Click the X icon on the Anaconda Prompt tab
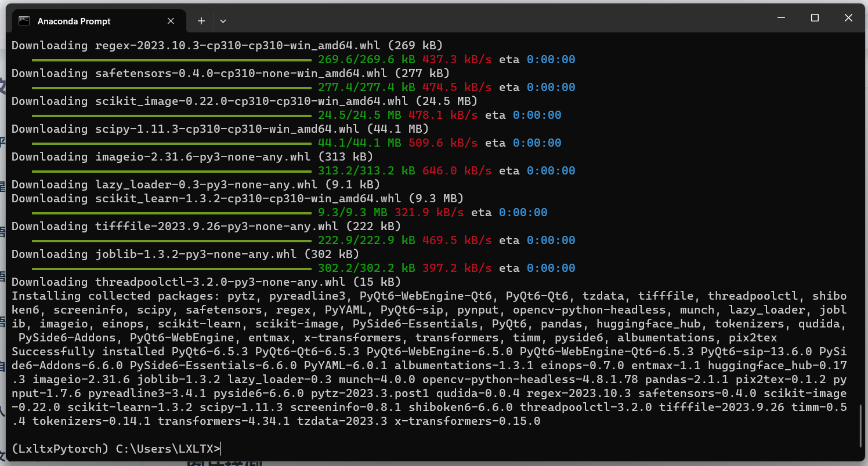This screenshot has width=868, height=466. click(171, 20)
